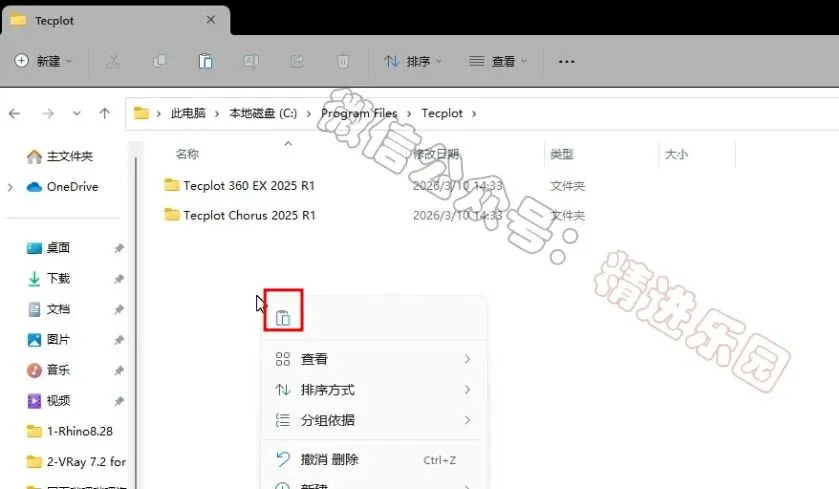This screenshot has width=839, height=489.
Task: Go back with the left arrow
Action: click(14, 113)
